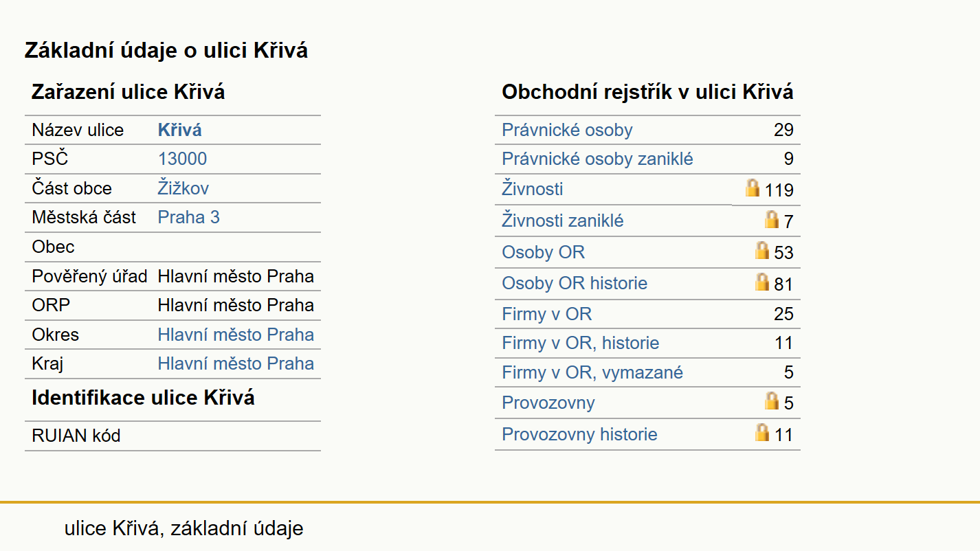Follow the Žižkov district link
980x551 pixels.
[183, 188]
